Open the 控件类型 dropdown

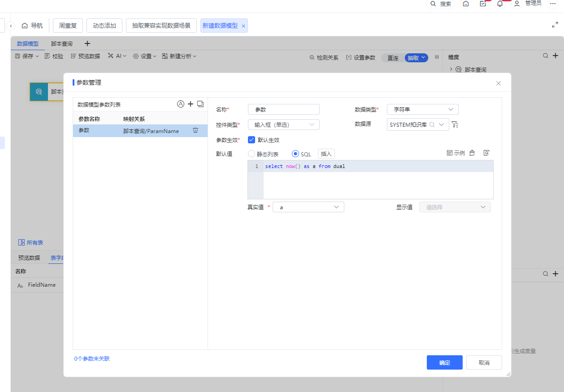click(x=284, y=125)
